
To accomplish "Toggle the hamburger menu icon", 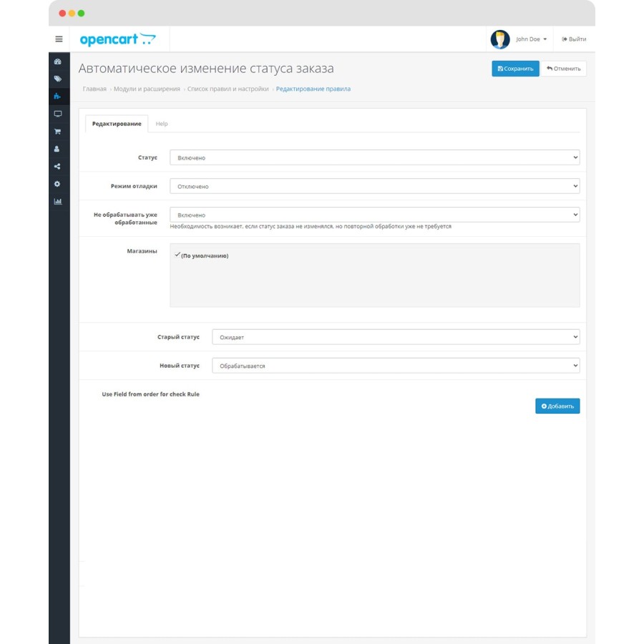I will (x=59, y=39).
